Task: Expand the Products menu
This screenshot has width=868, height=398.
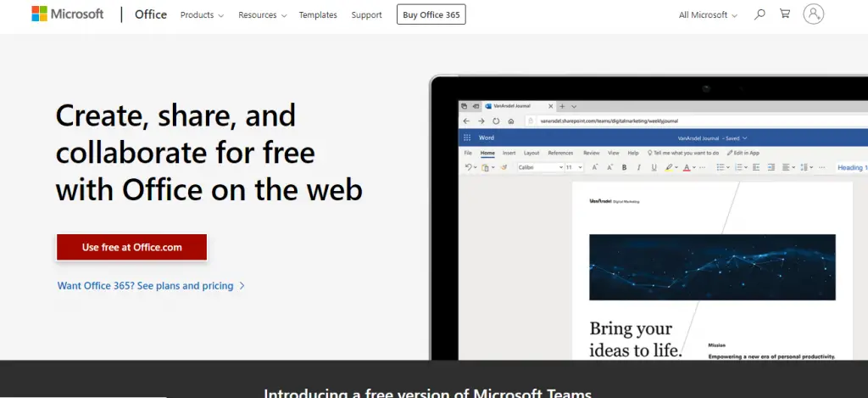Action: pos(202,15)
